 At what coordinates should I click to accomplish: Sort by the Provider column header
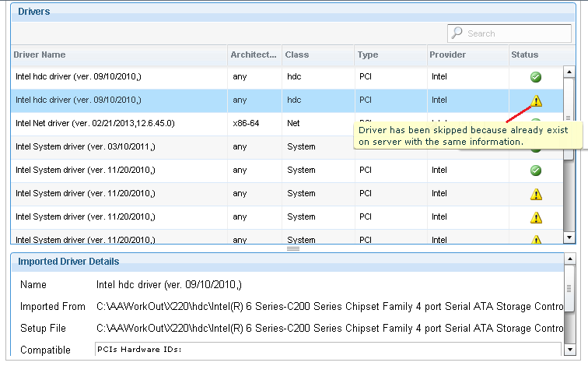point(468,55)
